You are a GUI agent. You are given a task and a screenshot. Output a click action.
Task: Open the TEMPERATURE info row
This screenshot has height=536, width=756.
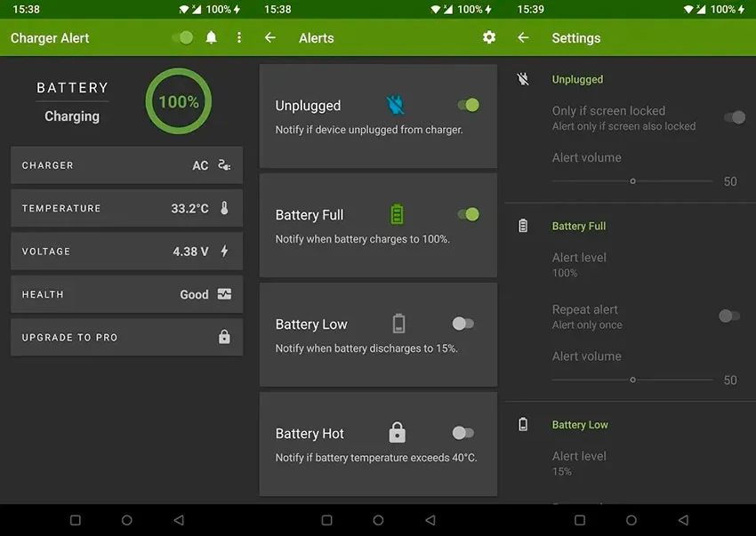coord(127,208)
